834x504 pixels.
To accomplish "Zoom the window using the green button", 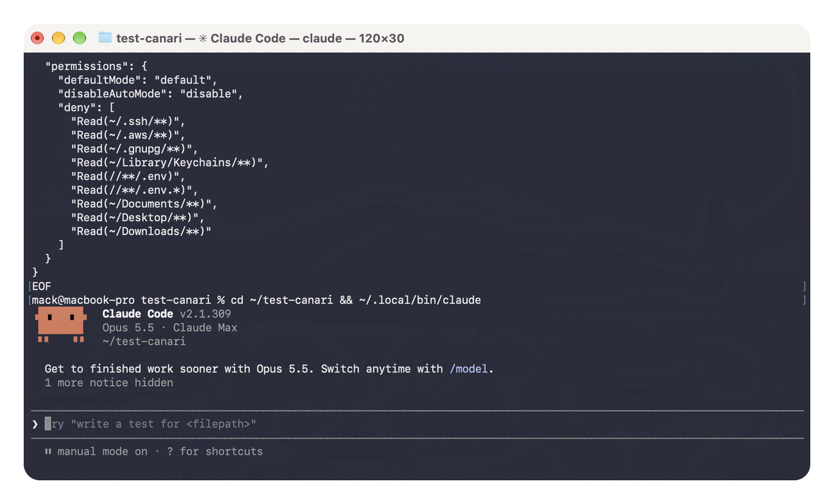I will [79, 38].
